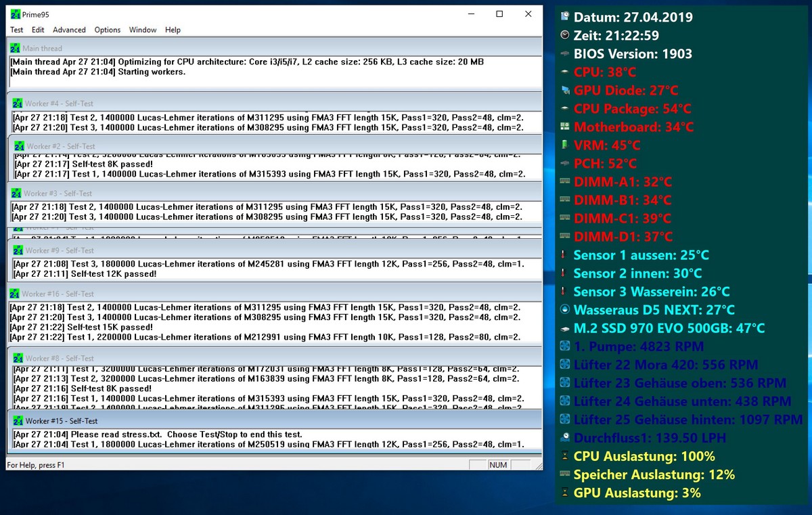Screen dimensions: 812x515
Task: Select the Main thread window title bar
Action: [x=275, y=48]
